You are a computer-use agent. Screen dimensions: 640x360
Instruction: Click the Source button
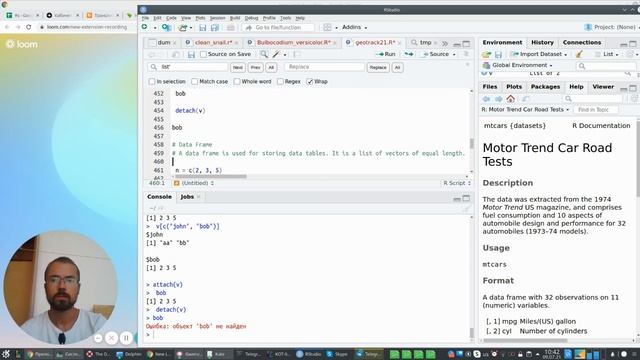[x=436, y=54]
